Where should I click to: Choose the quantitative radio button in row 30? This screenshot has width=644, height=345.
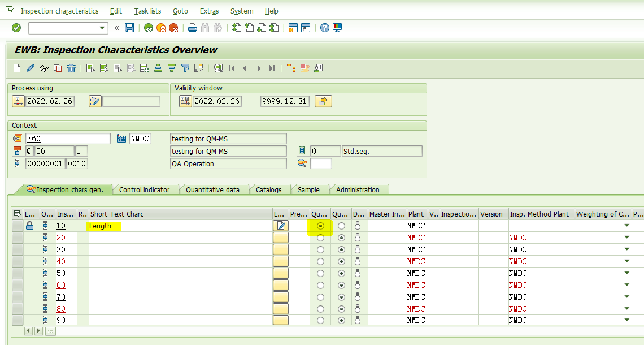coord(320,249)
